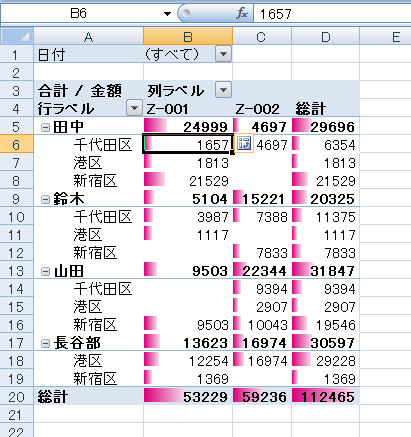Viewport: 411px width, 437px height.
Task: Open the 日付 filter dropdown showing (すべて)
Action: [223, 54]
